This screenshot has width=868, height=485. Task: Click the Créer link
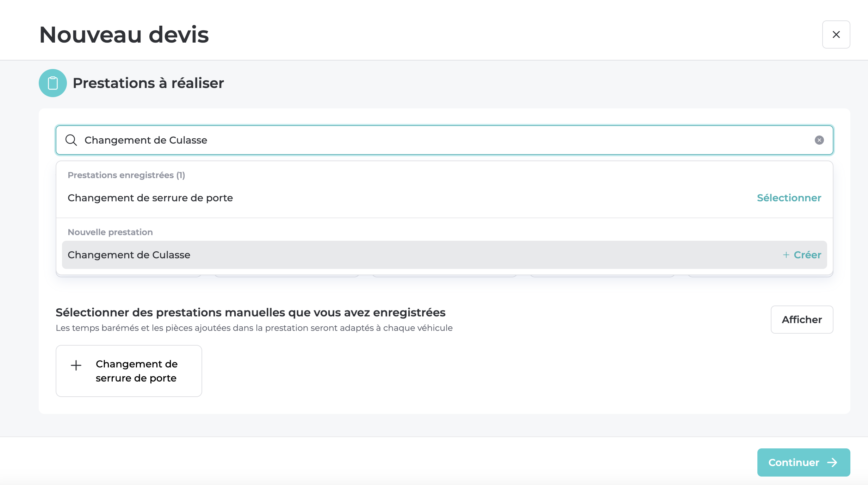coord(807,255)
